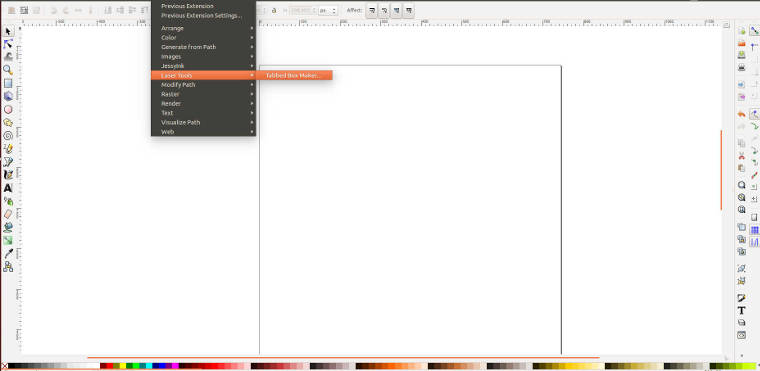Toggle snap nodes button in snap bar

pos(754,114)
